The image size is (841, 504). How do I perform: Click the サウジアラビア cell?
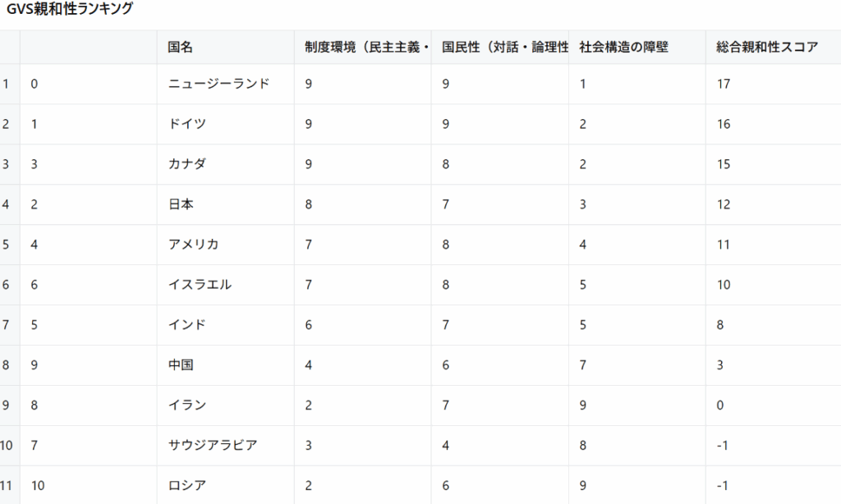(225, 446)
